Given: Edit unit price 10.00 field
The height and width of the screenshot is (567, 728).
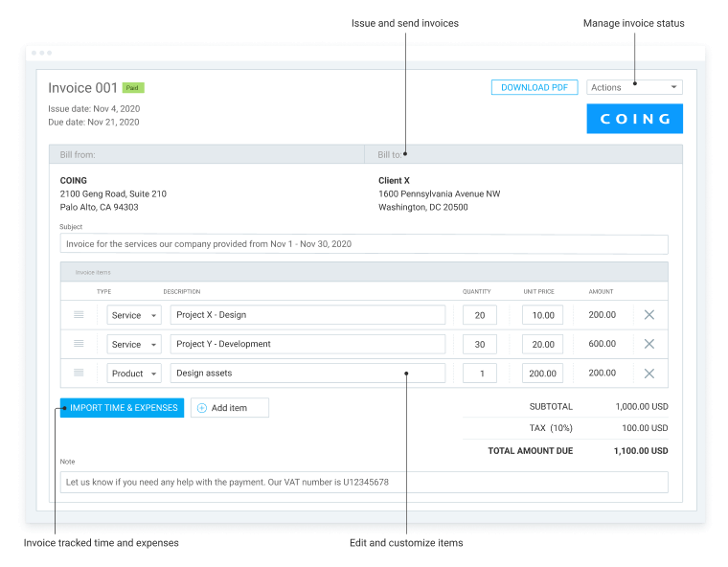Looking at the screenshot, I should point(542,315).
